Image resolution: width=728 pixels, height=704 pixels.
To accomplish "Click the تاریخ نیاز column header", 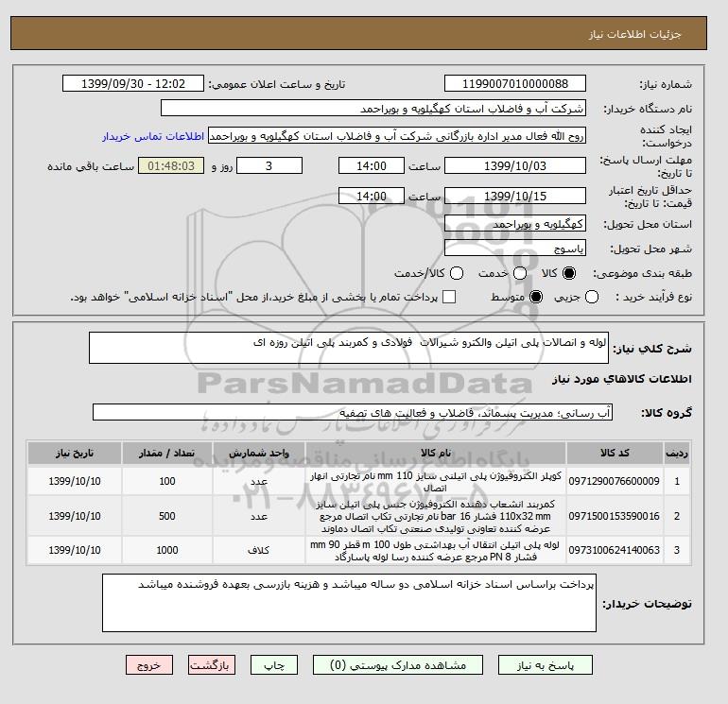I will tap(75, 453).
